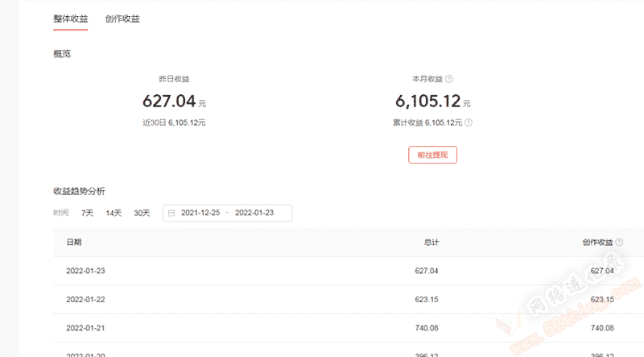Select the 30天 time range
The image size is (644, 357).
coord(142,213)
